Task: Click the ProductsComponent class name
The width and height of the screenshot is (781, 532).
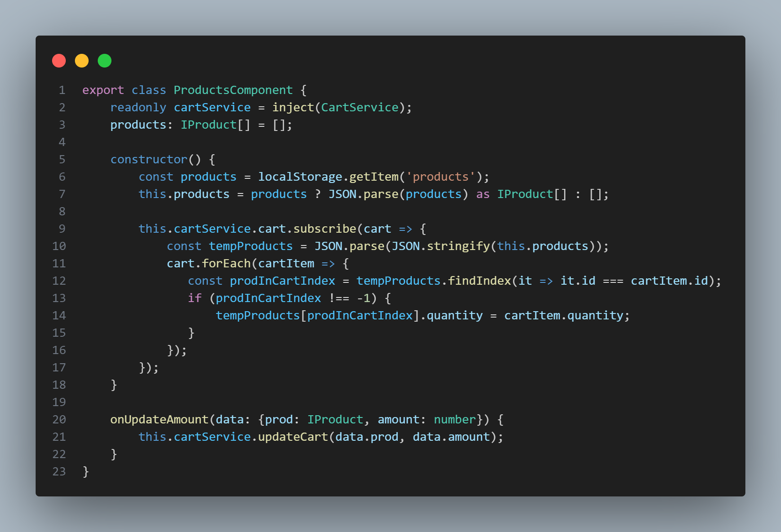Action: point(233,90)
